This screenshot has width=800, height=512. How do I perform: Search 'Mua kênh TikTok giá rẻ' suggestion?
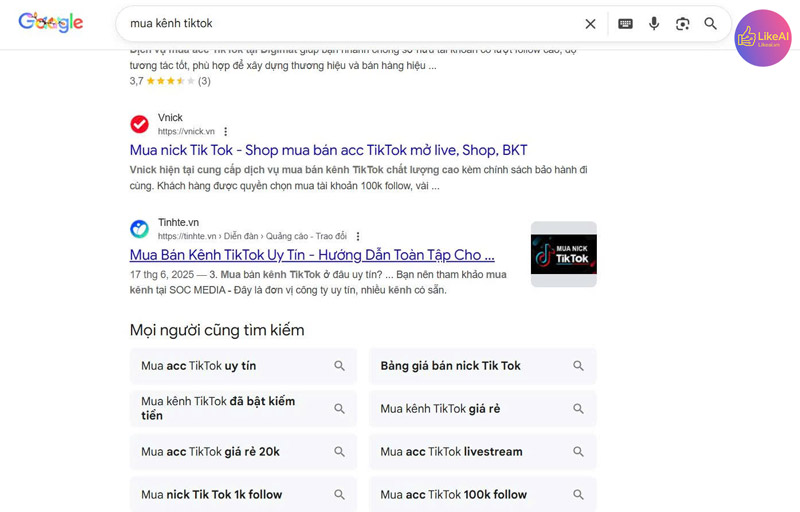[x=482, y=408]
